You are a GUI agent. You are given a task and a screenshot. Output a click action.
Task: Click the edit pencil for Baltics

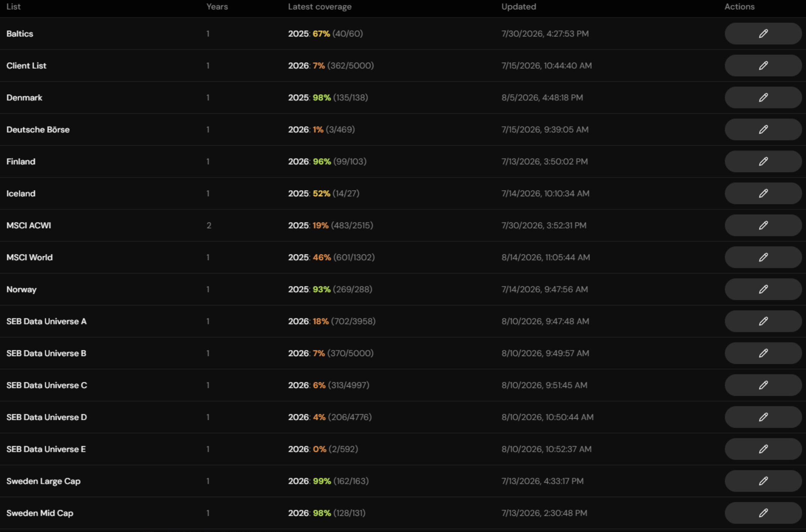point(763,34)
